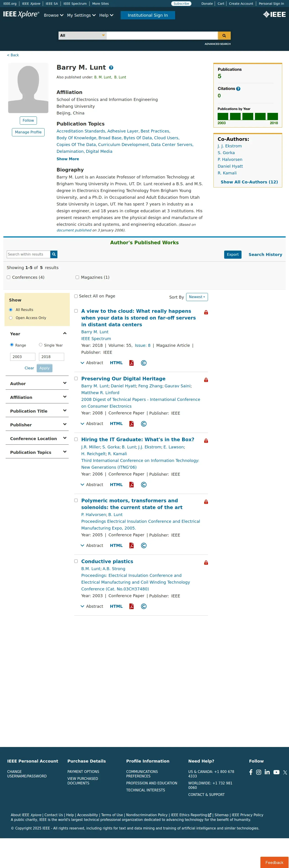
Task: Click the 2018 publications-by-year bar
Action: pyautogui.click(x=273, y=116)
